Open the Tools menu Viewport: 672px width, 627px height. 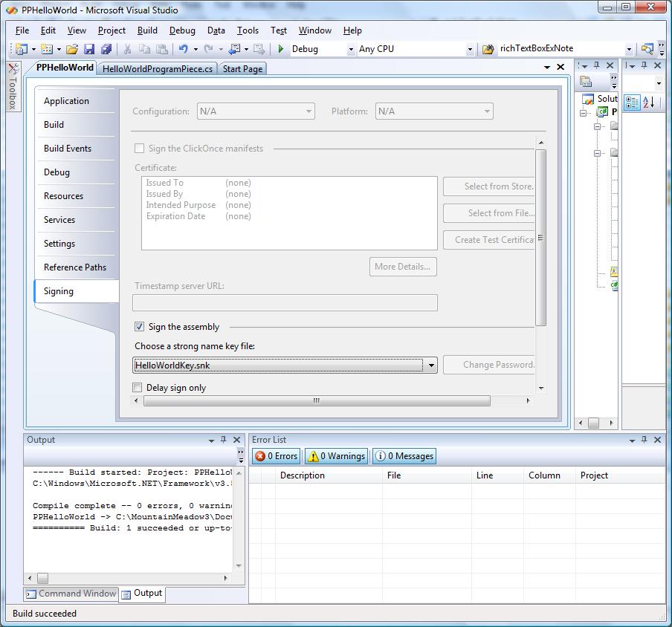248,30
